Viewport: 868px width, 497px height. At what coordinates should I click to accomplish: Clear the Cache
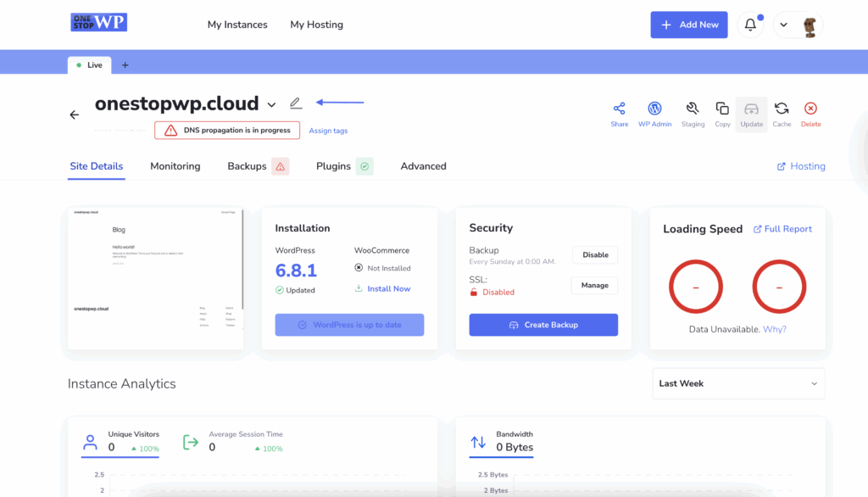(x=782, y=114)
